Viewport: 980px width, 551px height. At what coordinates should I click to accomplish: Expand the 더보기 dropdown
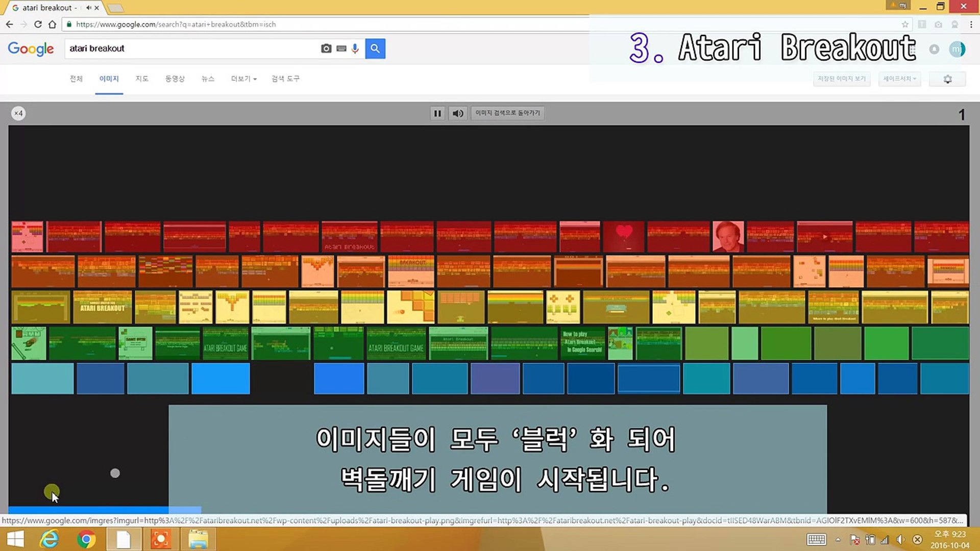point(243,79)
